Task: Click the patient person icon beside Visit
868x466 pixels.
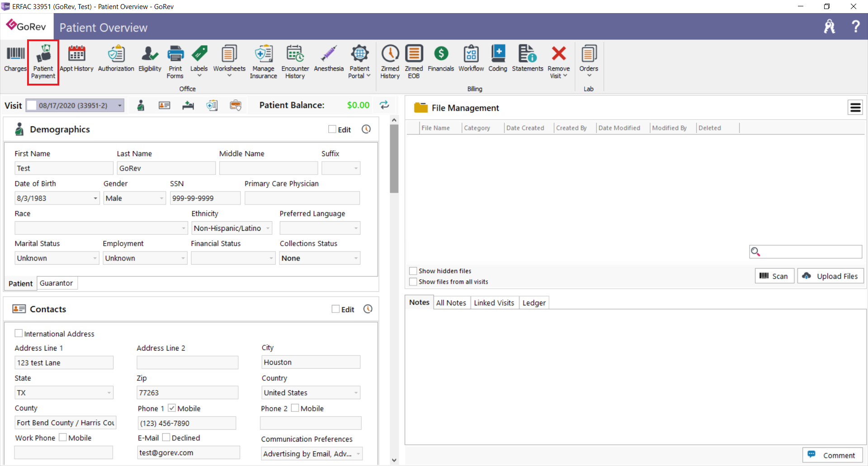Action: tap(141, 105)
